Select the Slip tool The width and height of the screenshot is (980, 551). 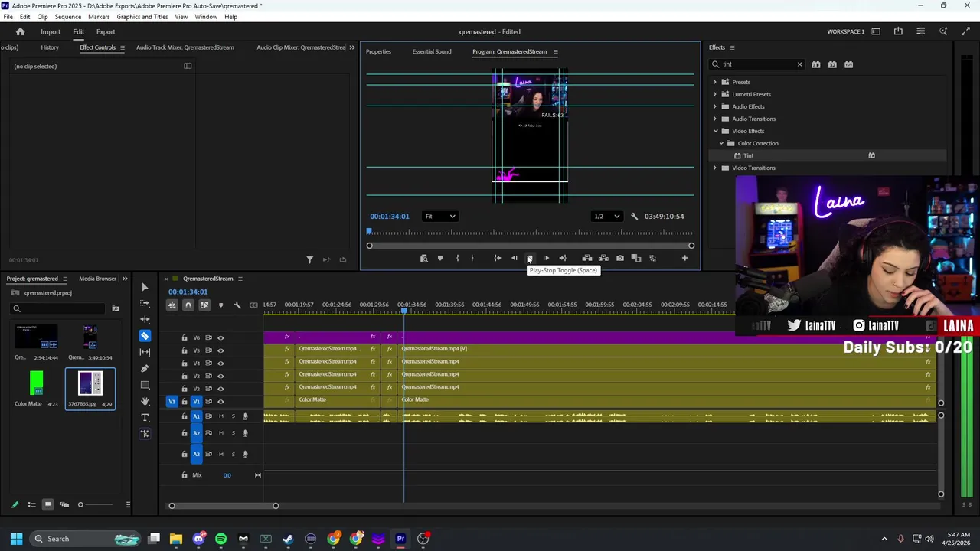click(145, 352)
